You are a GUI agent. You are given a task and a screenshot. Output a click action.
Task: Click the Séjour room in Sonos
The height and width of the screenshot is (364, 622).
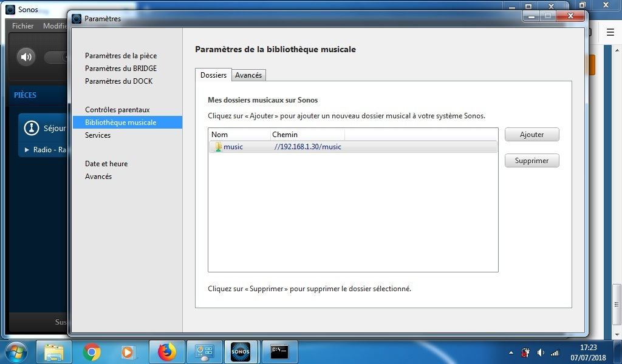click(x=55, y=128)
